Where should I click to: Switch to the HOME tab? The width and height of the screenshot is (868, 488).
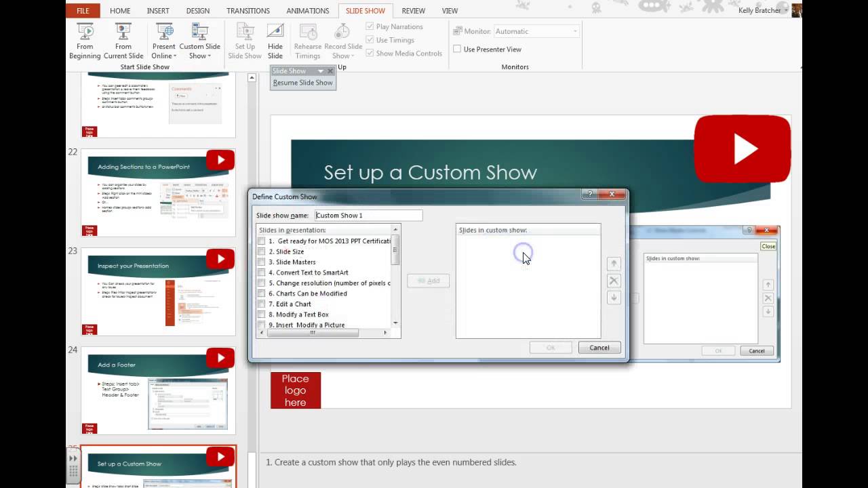click(x=120, y=11)
